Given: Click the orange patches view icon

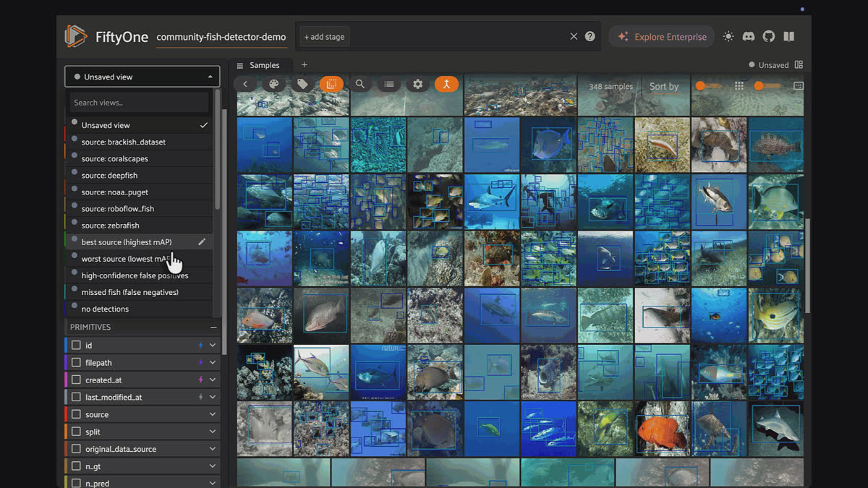Looking at the screenshot, I should click(x=331, y=85).
